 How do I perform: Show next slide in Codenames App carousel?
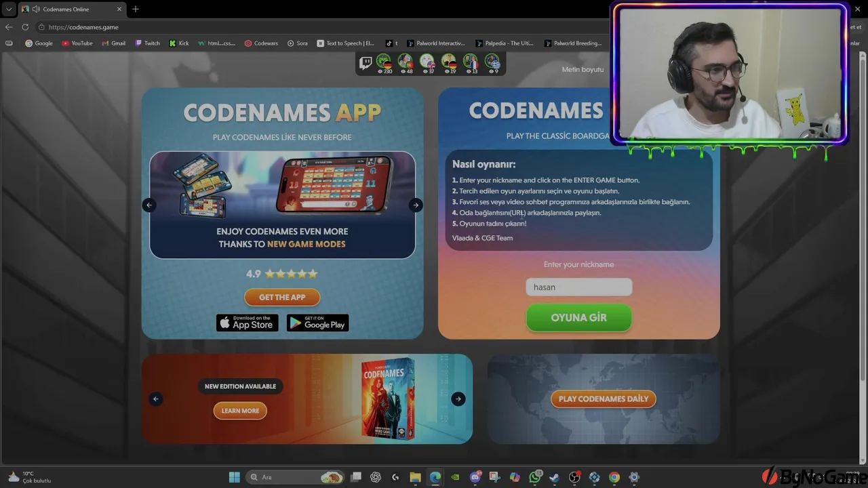coord(416,205)
